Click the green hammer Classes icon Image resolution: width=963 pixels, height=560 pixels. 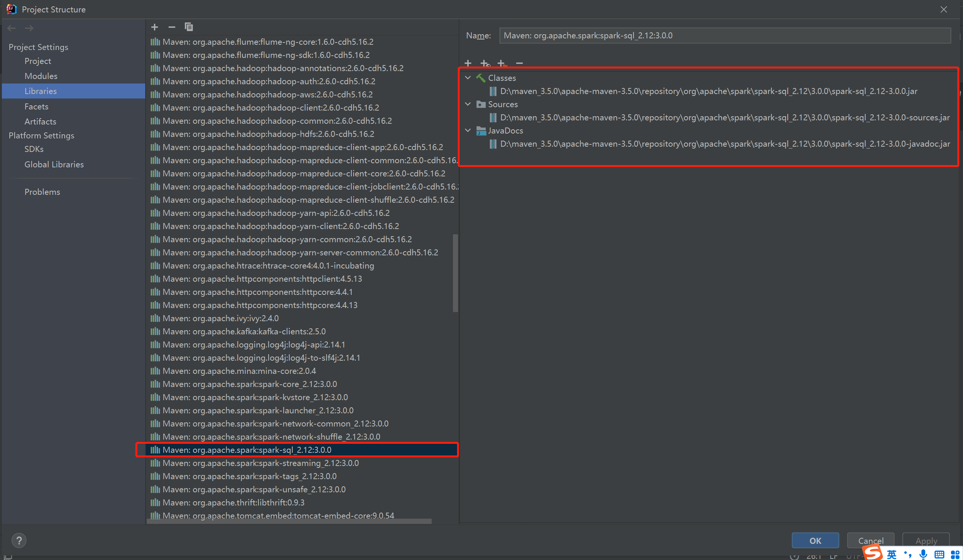481,78
